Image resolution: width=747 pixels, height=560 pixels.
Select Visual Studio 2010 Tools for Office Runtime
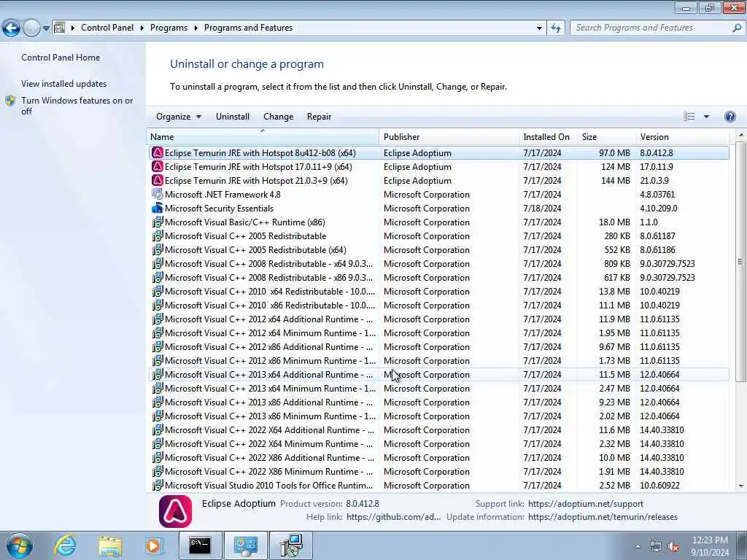coord(438,485)
